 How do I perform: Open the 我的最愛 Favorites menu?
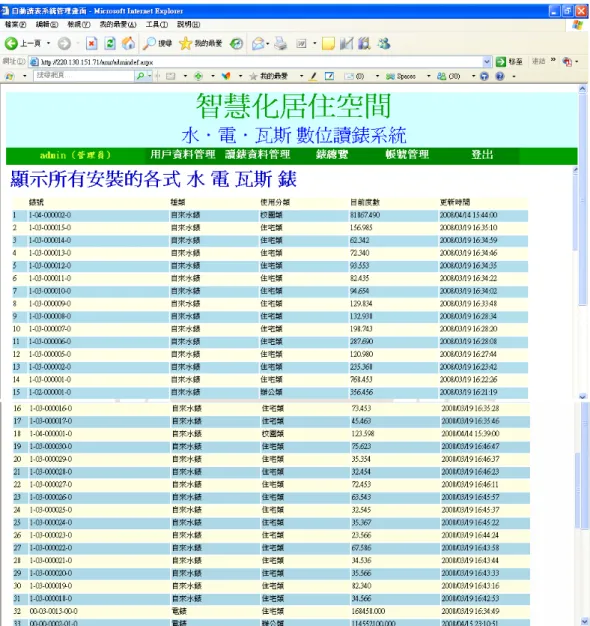coord(118,25)
